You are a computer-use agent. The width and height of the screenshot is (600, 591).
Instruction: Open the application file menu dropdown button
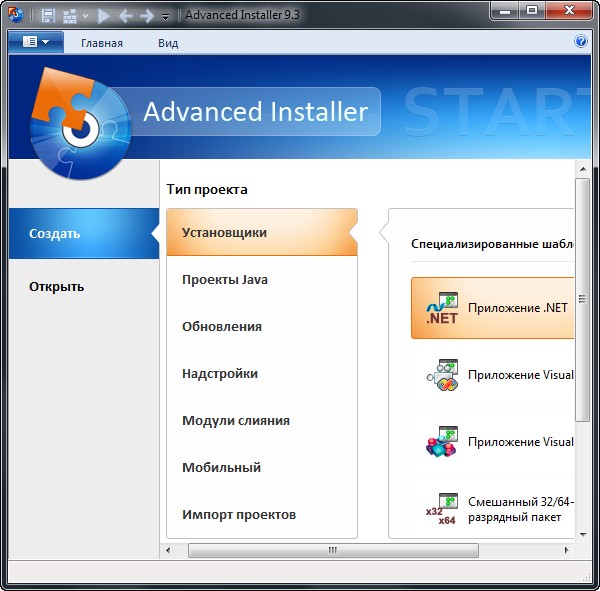(36, 42)
